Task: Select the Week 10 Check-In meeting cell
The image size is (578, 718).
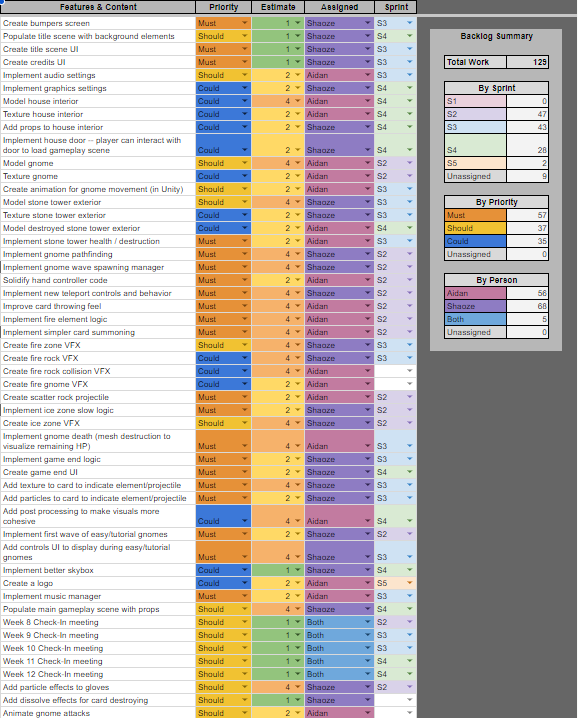Action: [98, 648]
